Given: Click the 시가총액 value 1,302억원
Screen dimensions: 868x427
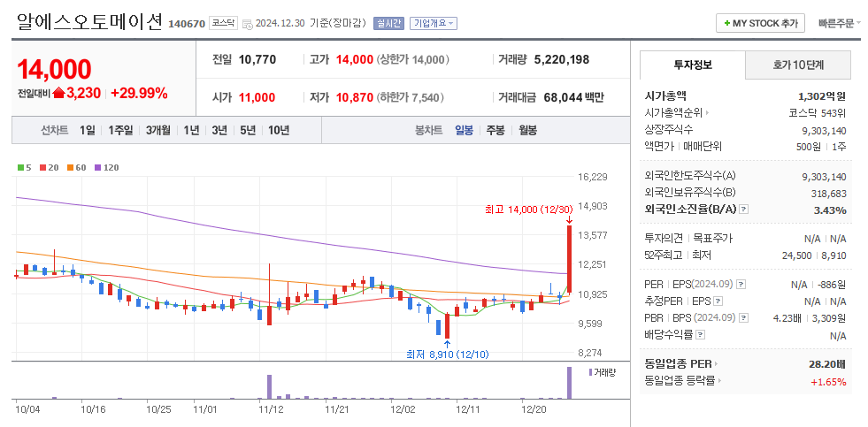Looking at the screenshot, I should (x=821, y=96).
